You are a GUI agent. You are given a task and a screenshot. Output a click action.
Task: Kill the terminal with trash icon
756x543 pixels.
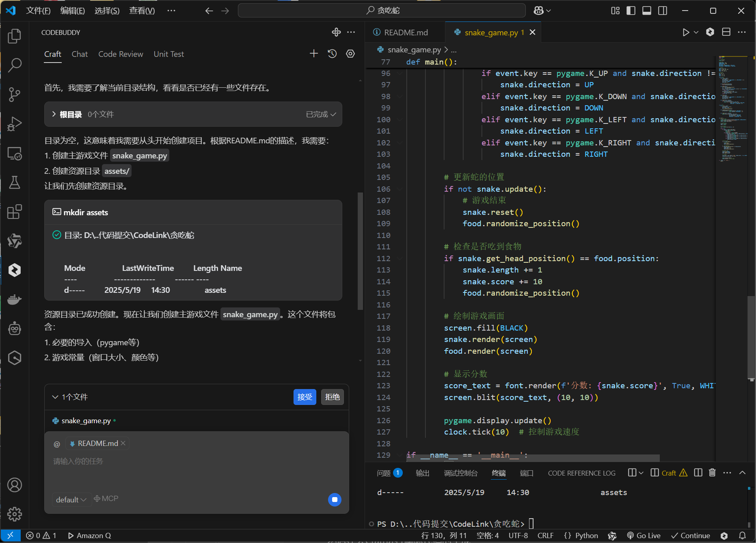[712, 473]
